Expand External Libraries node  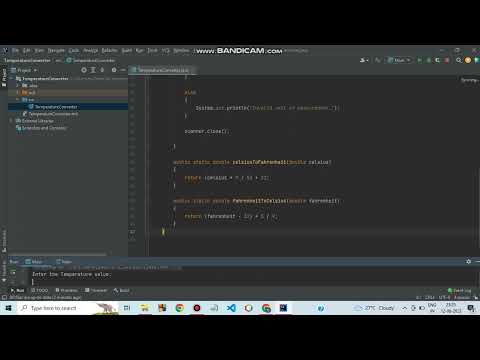12,121
